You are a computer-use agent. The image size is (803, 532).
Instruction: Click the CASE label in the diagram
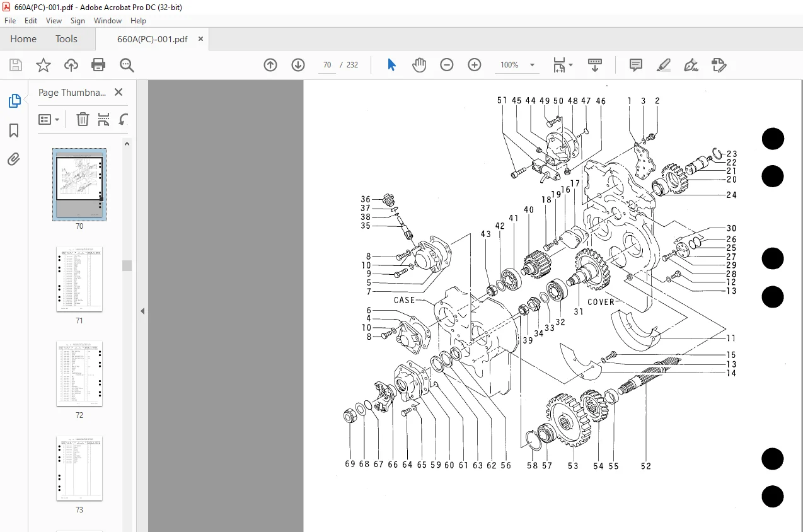point(404,301)
